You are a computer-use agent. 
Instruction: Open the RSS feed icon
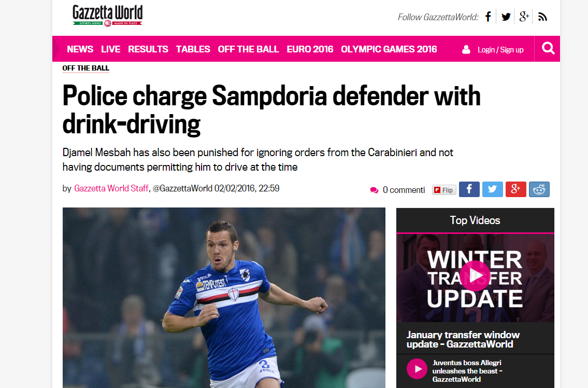click(x=542, y=17)
